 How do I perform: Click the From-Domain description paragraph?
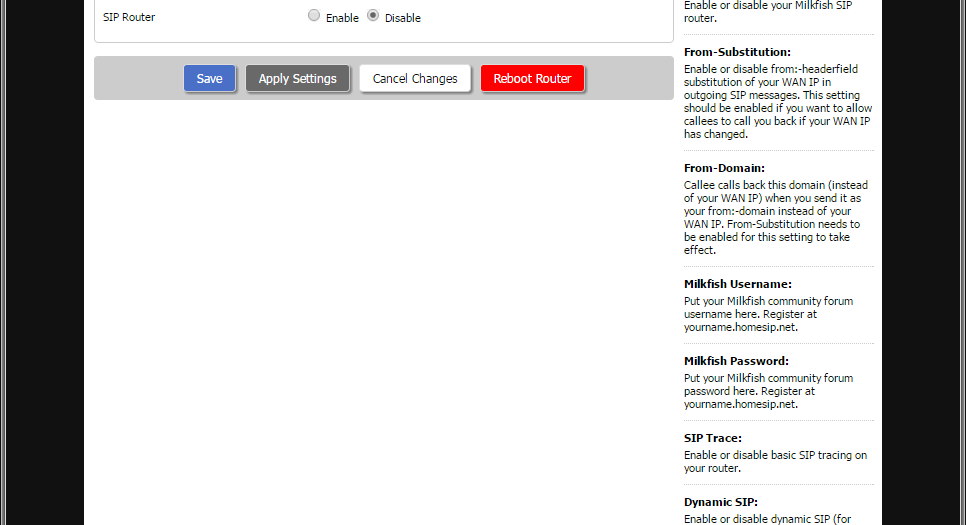pyautogui.click(x=771, y=218)
